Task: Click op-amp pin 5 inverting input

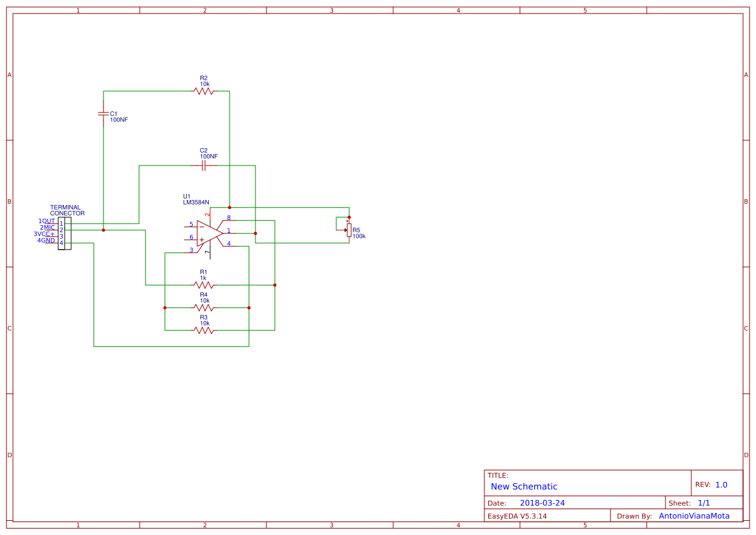Action: point(191,224)
